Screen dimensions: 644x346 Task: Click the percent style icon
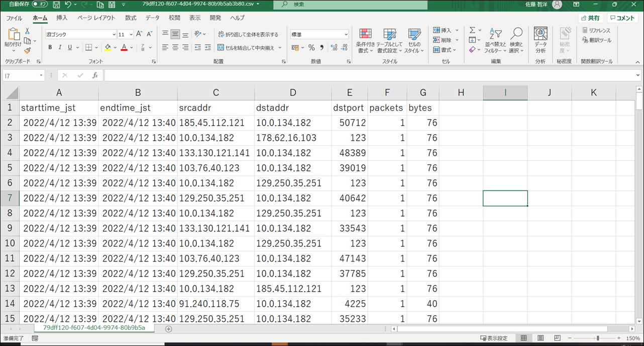(311, 48)
